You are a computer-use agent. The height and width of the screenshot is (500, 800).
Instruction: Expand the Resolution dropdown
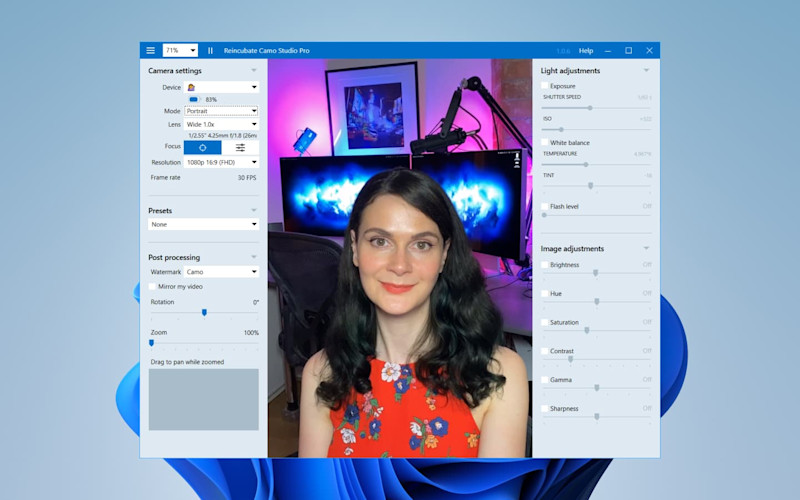point(221,162)
